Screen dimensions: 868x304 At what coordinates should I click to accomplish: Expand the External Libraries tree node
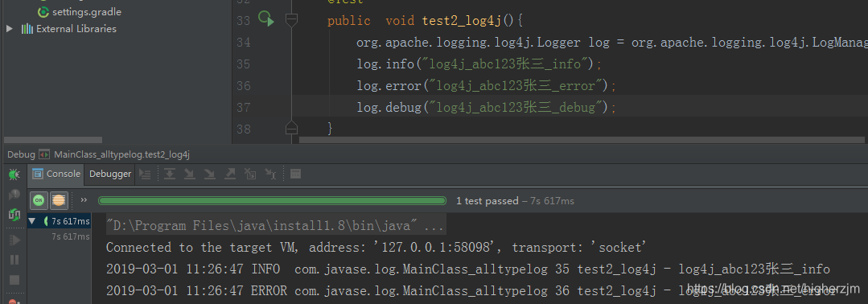[10, 28]
